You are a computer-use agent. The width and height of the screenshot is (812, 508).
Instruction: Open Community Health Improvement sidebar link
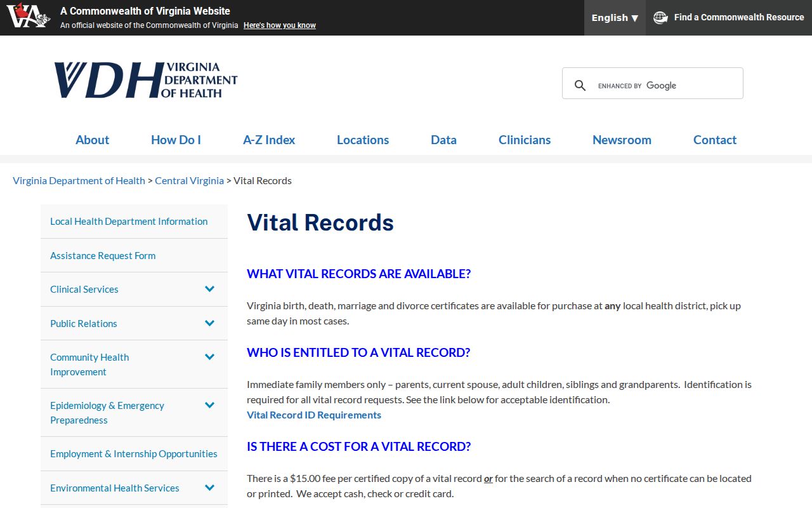[89, 364]
